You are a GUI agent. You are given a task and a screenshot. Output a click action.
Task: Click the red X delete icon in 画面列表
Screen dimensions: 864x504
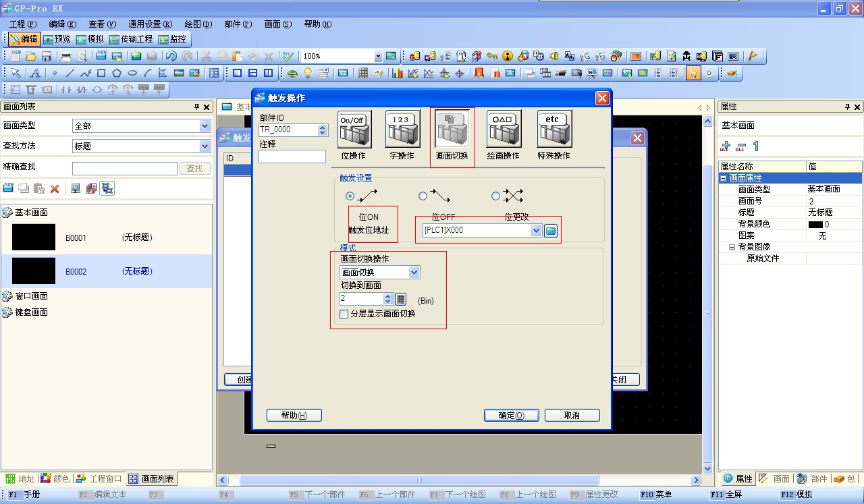coord(55,189)
